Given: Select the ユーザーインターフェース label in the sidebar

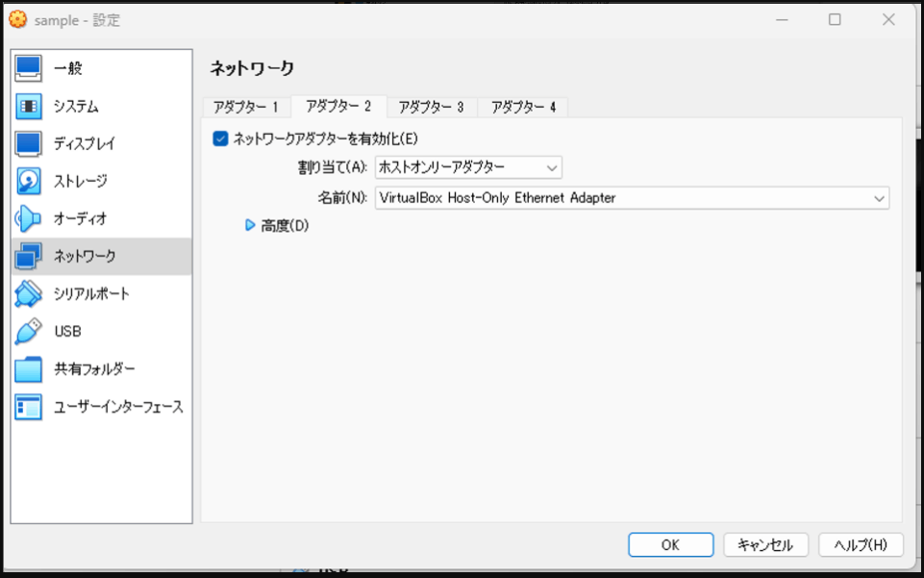Looking at the screenshot, I should pyautogui.click(x=118, y=407).
